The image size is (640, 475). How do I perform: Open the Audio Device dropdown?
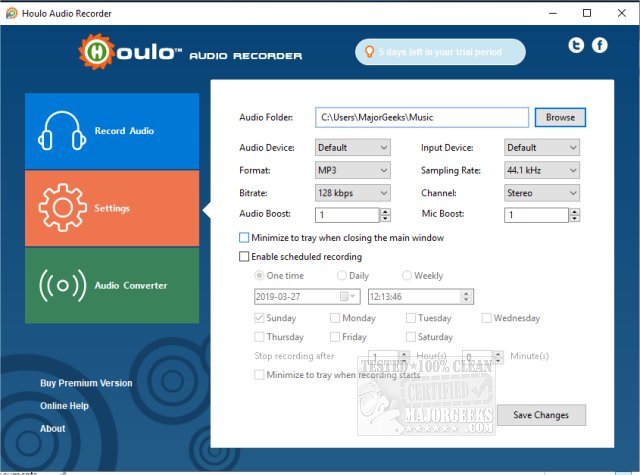click(353, 147)
